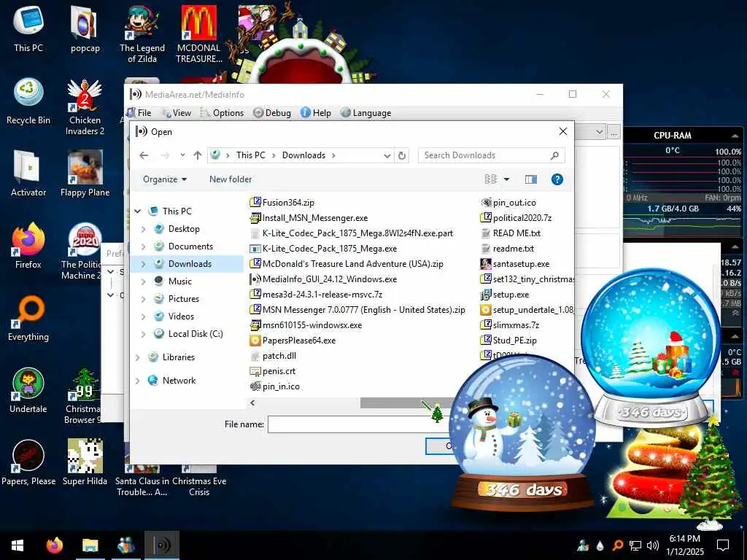
Task: Select Install_MSN_Messenger.exe file
Action: pos(309,218)
